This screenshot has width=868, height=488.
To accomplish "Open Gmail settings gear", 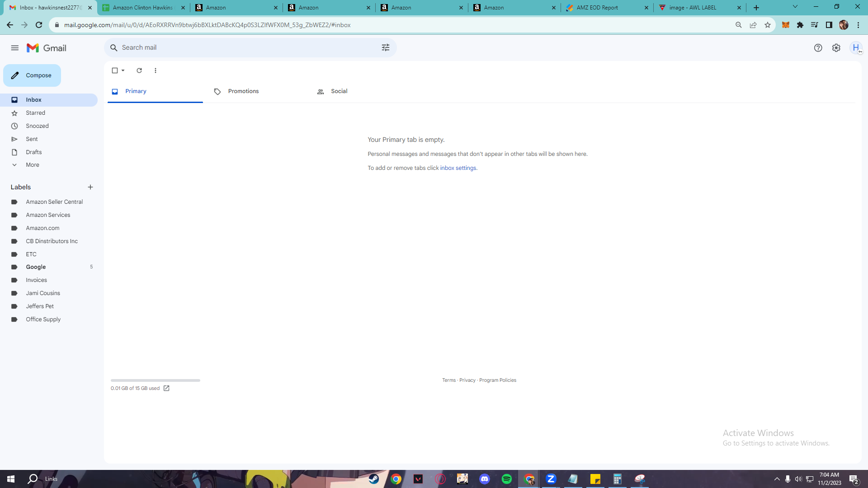I will coord(836,48).
